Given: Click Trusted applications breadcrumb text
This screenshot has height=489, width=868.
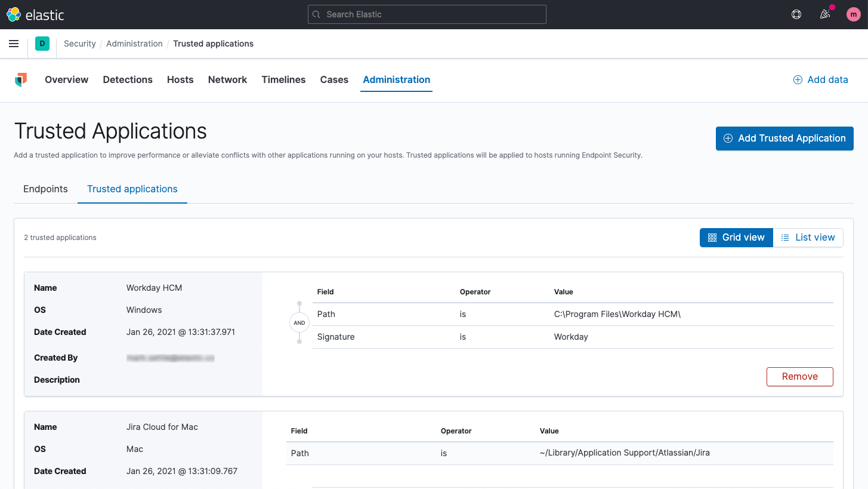Looking at the screenshot, I should point(213,44).
